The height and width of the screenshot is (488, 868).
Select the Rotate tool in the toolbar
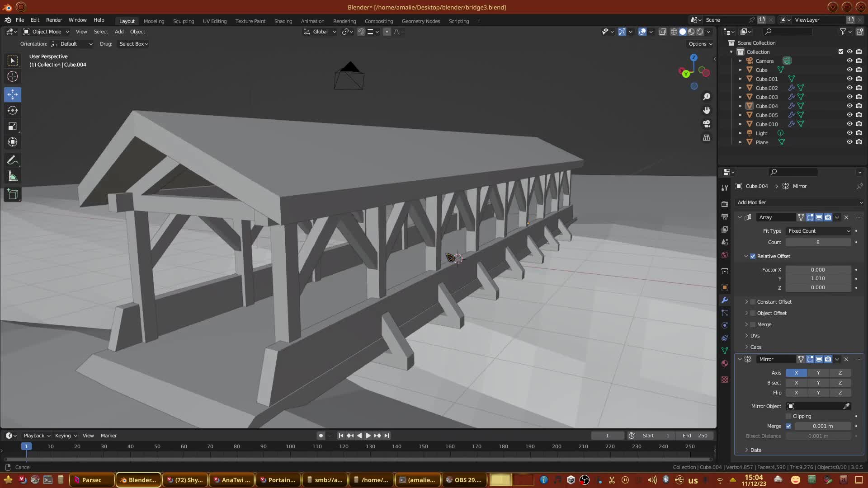point(13,110)
